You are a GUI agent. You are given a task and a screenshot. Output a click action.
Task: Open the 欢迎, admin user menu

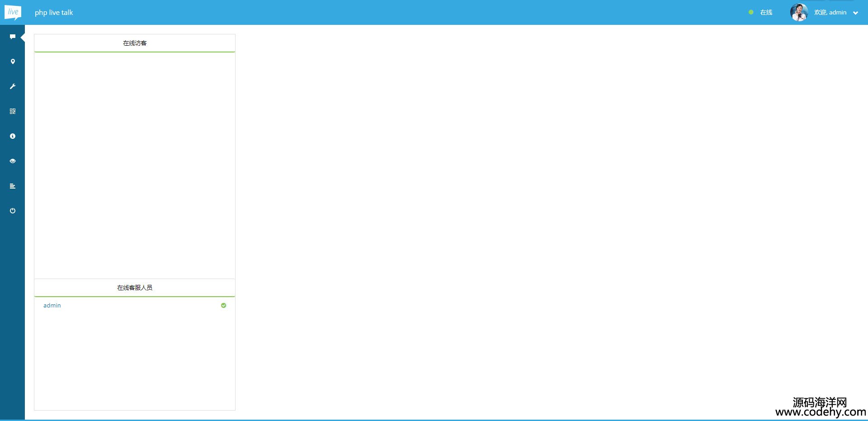(x=830, y=12)
